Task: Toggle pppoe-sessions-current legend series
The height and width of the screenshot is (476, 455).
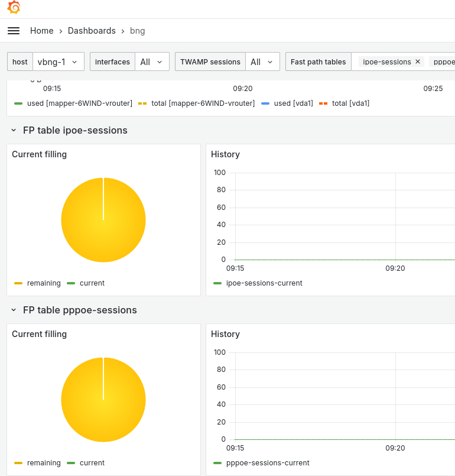Action: 268,462
